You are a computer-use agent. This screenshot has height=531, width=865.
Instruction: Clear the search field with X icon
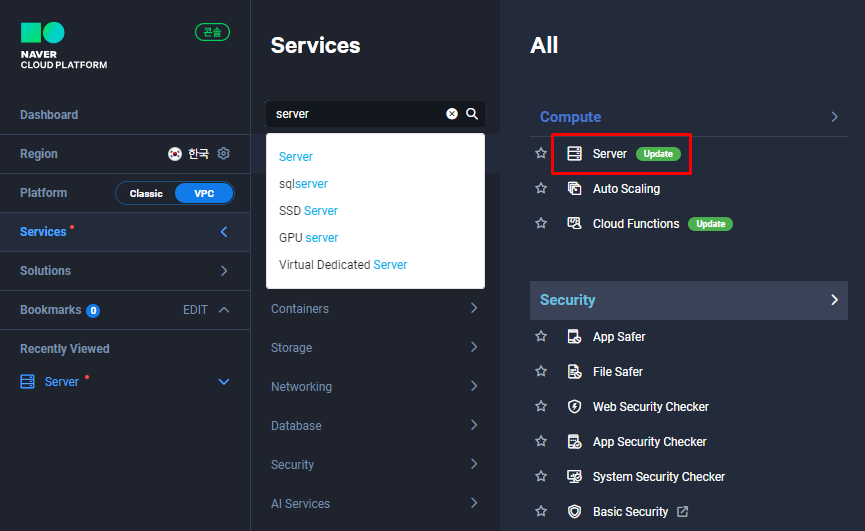(x=452, y=114)
